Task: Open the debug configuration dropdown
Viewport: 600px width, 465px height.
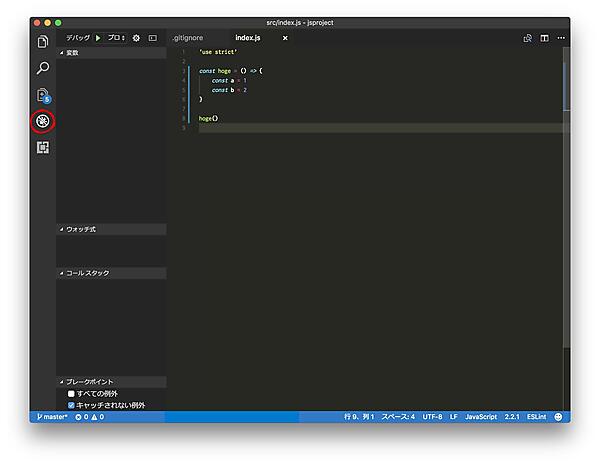Action: tap(116, 38)
